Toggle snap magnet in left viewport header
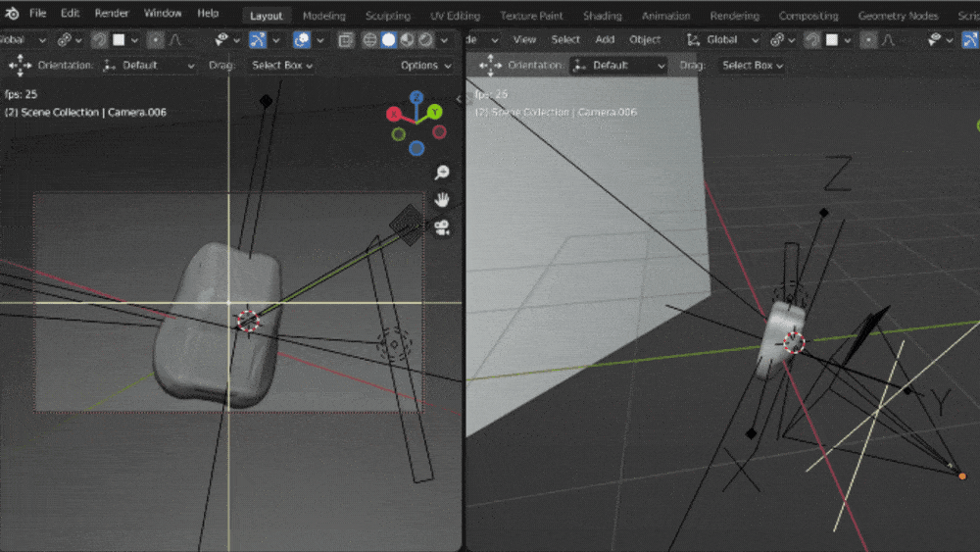 coord(99,40)
